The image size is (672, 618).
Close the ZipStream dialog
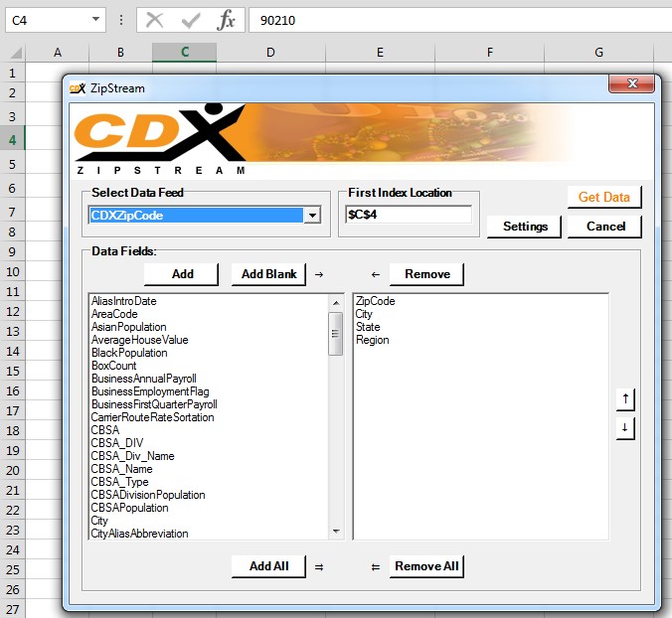coord(631,83)
